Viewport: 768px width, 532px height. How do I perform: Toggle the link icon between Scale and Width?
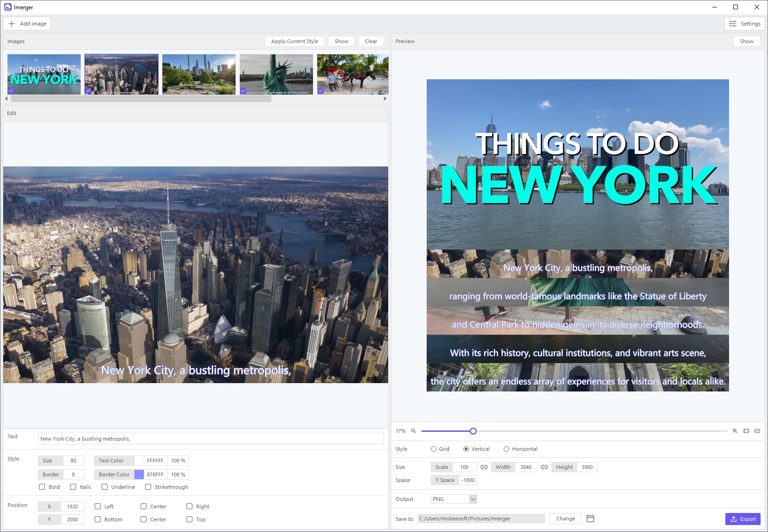(x=484, y=467)
